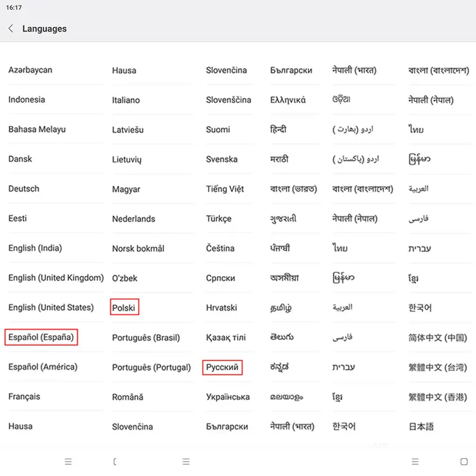Choose Русский from the language list
Image resolution: width=476 pixels, height=476 pixels.
pos(222,367)
